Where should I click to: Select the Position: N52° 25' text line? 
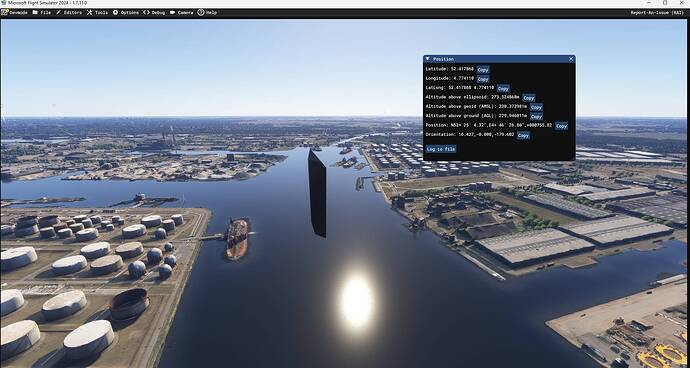(489, 125)
